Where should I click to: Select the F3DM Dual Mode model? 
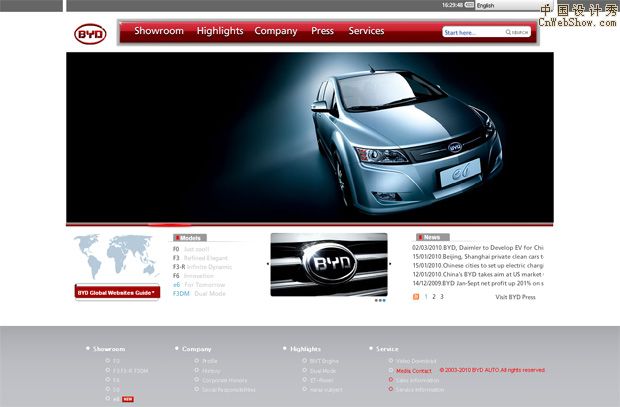click(199, 293)
